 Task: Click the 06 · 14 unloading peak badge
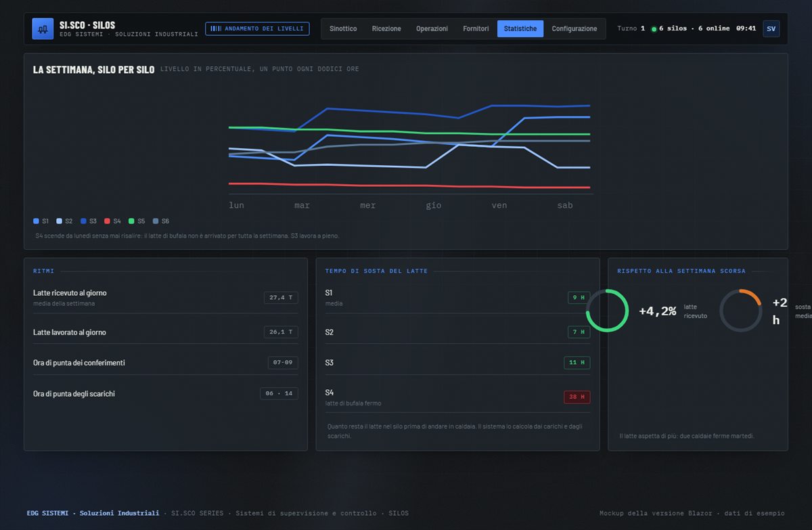(x=279, y=394)
